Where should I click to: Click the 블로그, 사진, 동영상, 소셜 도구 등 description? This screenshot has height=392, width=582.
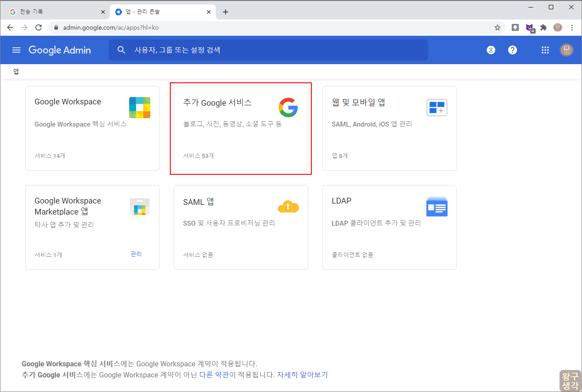click(x=233, y=124)
